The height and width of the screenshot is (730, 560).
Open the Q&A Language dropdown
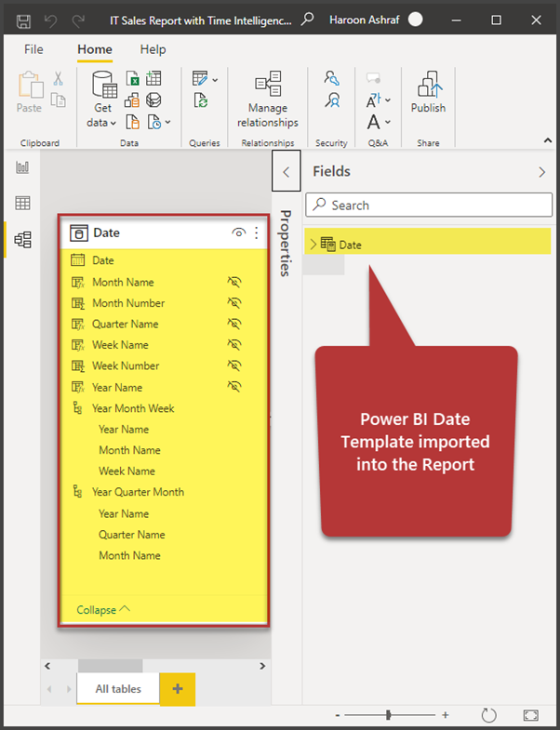[x=388, y=100]
